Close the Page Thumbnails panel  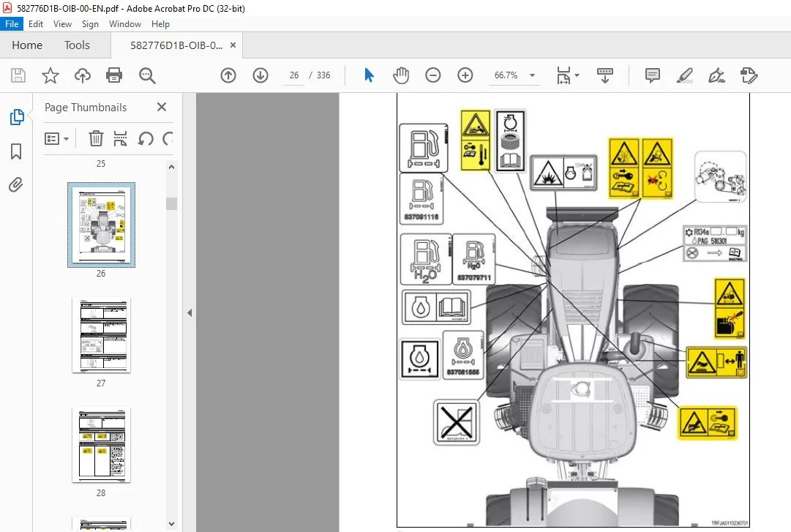(x=162, y=107)
